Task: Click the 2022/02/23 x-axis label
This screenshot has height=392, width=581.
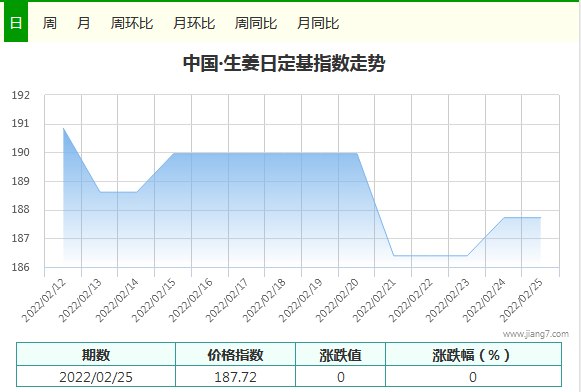Action: click(448, 301)
